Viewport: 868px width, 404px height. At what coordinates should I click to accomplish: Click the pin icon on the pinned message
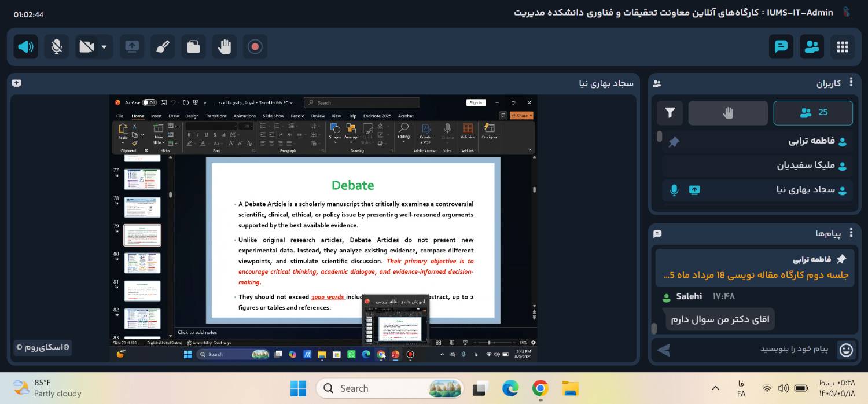[841, 259]
